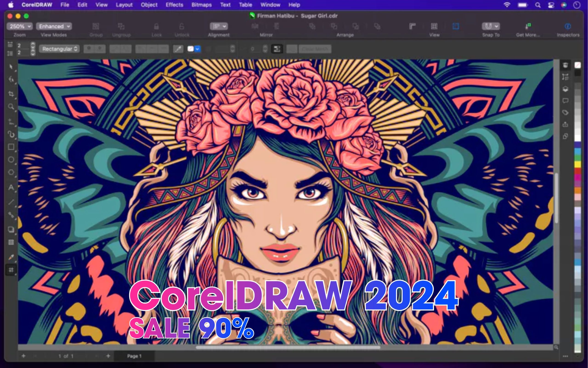Select the Parallel Dimension line tool

point(11,202)
